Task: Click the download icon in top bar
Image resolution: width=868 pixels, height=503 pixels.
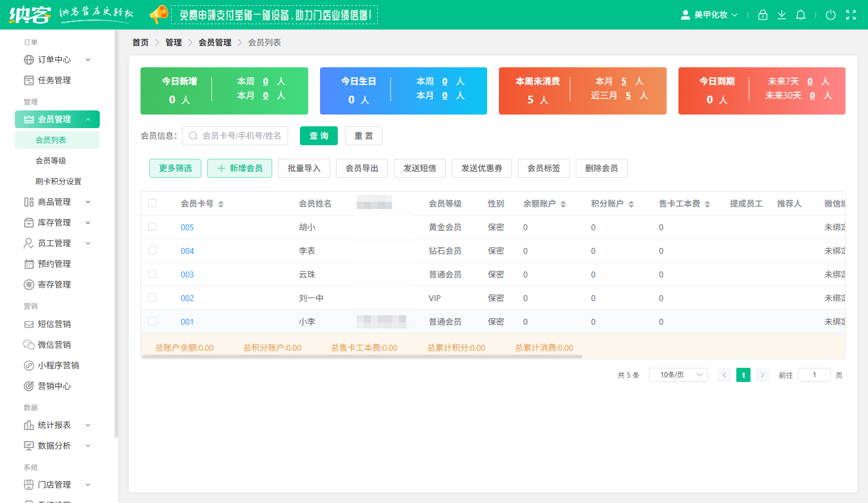Action: coord(782,15)
